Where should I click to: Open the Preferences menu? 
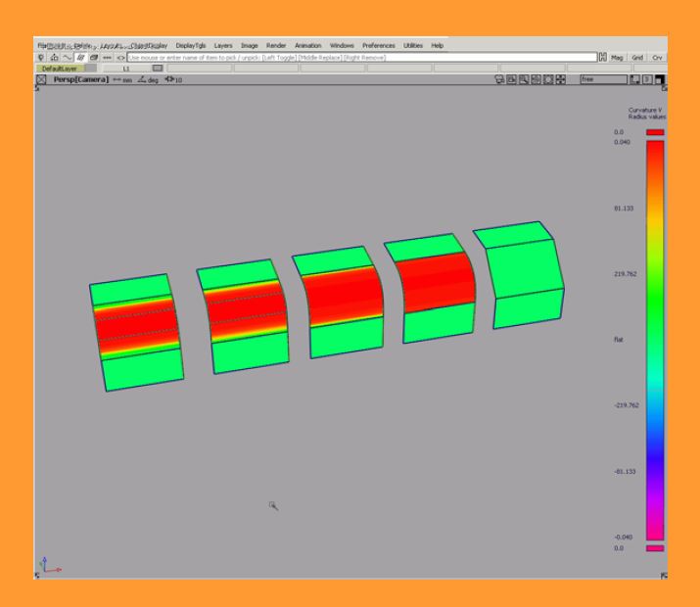click(379, 45)
